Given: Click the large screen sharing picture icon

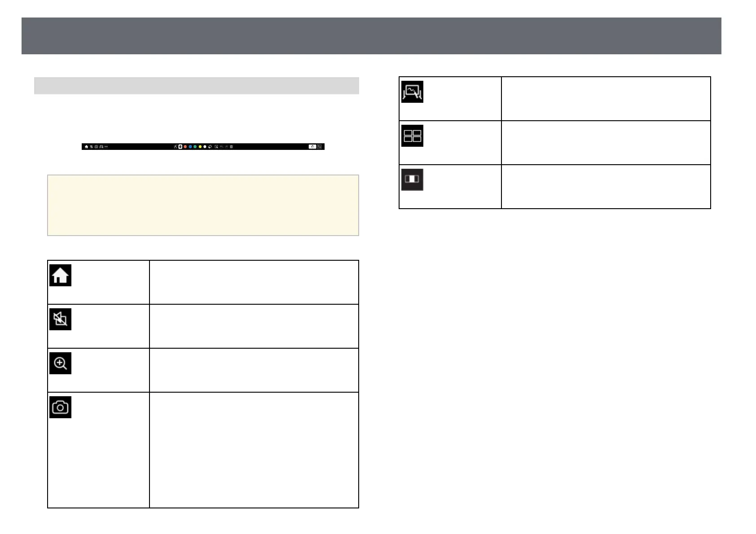Looking at the screenshot, I should point(412,92).
